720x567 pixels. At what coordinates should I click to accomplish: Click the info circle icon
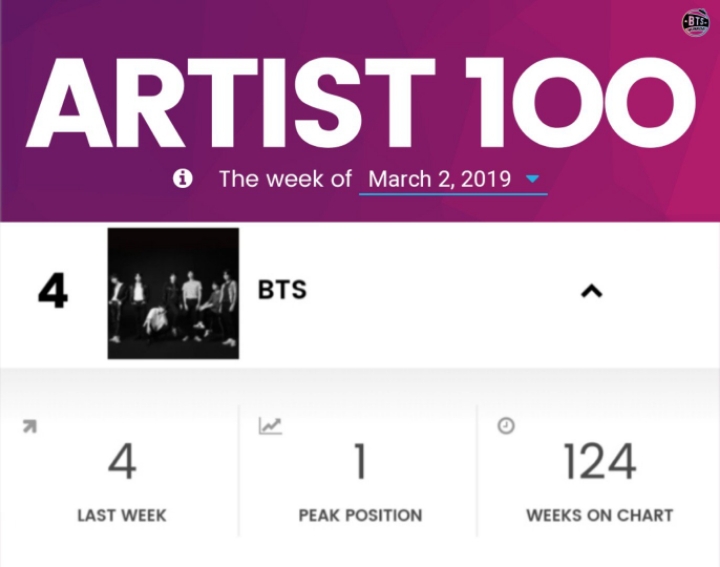click(182, 178)
